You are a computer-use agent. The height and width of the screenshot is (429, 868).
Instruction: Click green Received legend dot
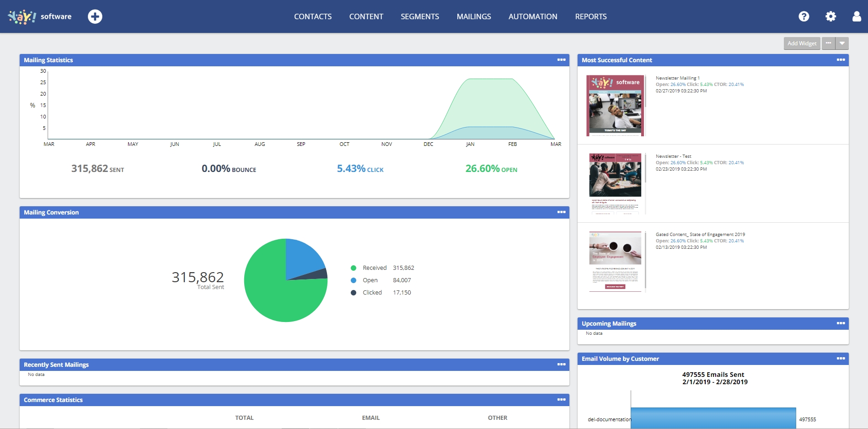(x=354, y=268)
